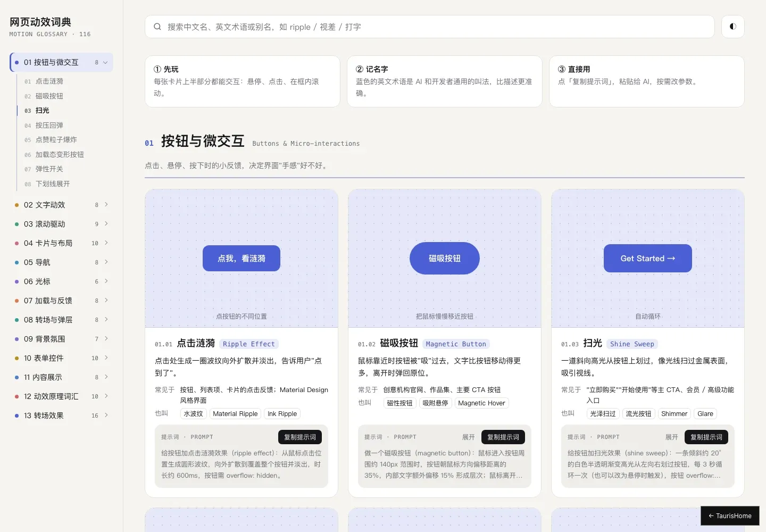Expand the 扫光 prompt via 展开
The height and width of the screenshot is (532, 766).
(672, 437)
